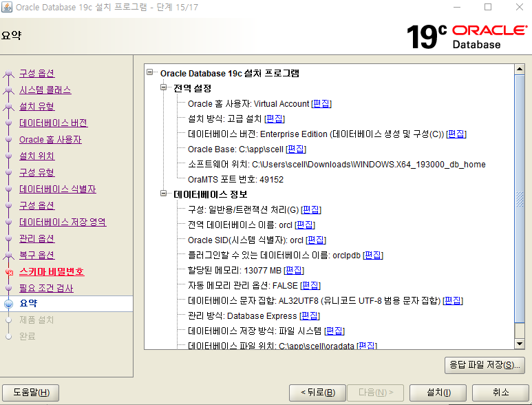This screenshot has height=405, width=532.
Task: Maximize the installer window
Action: (x=488, y=7)
